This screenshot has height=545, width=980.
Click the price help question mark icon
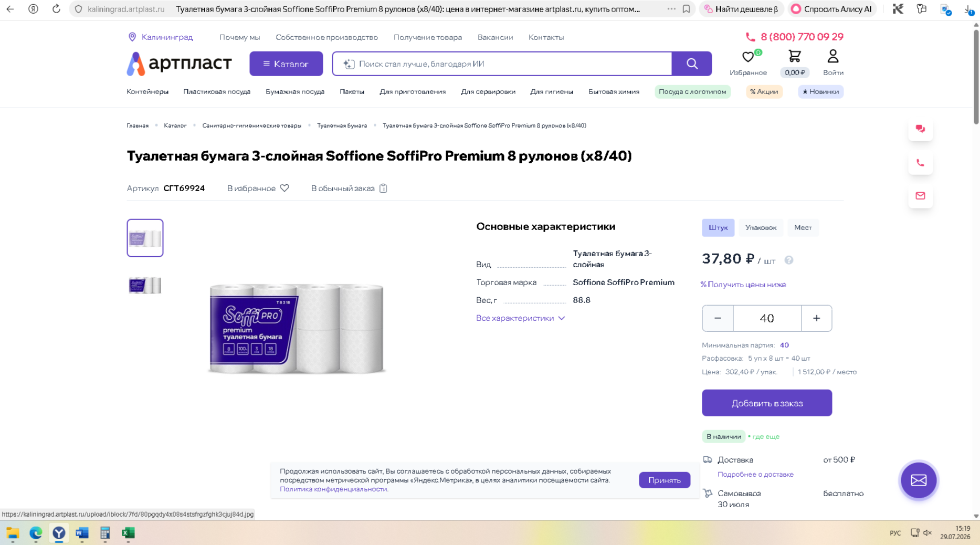click(788, 260)
